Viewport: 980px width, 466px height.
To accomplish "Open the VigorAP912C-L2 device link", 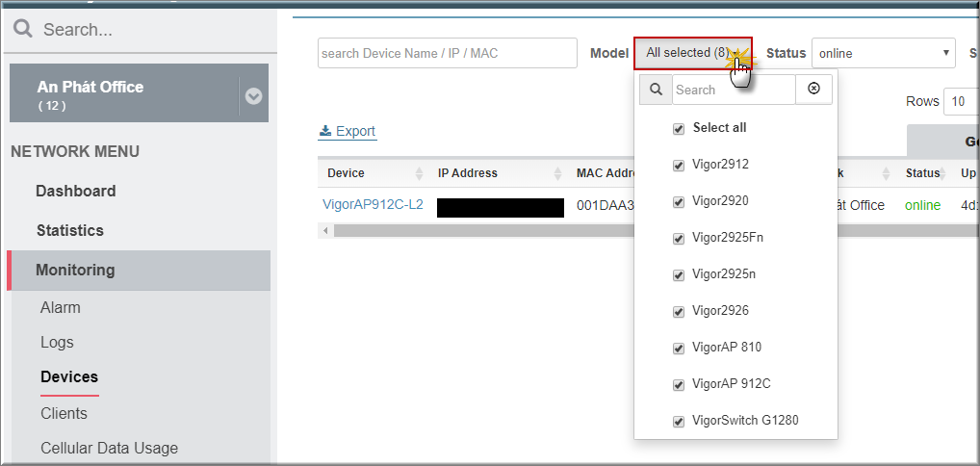I will [374, 204].
